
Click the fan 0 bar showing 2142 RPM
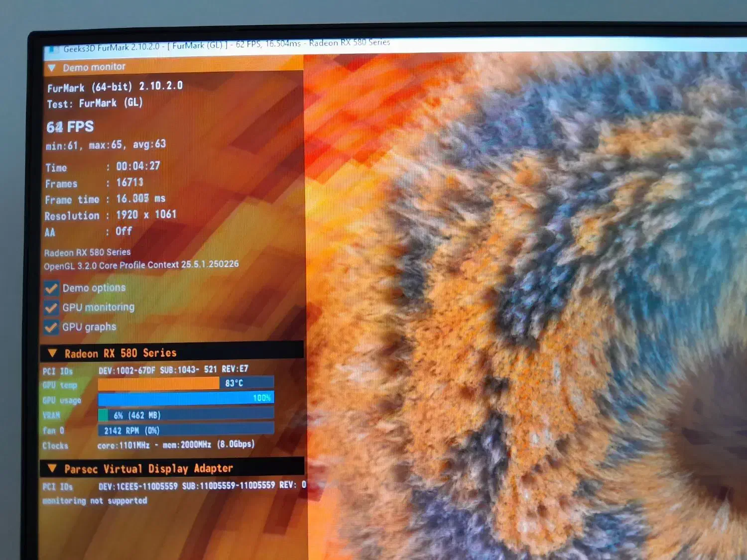(x=185, y=430)
